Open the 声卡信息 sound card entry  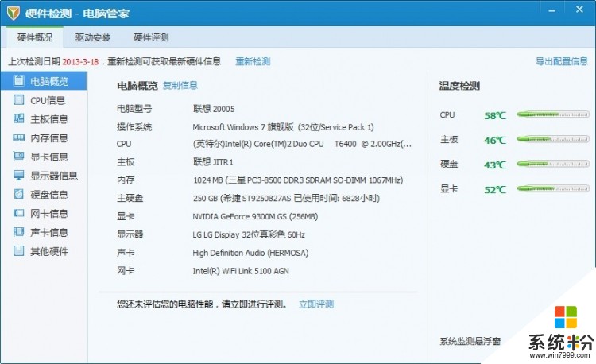click(x=41, y=232)
